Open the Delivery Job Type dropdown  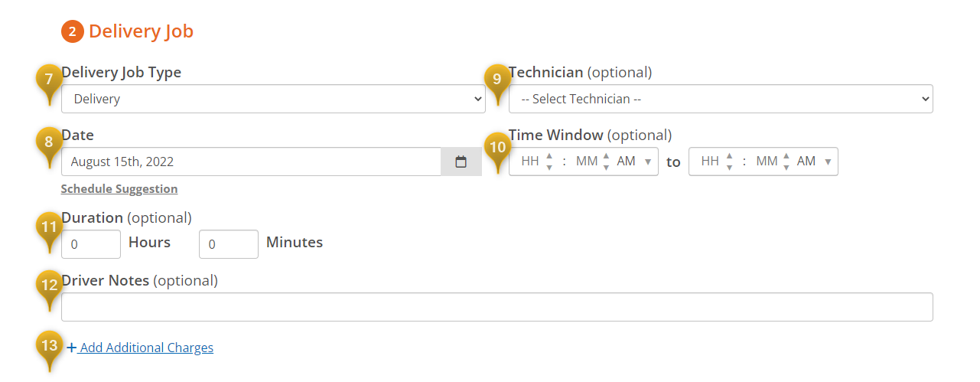(273, 99)
